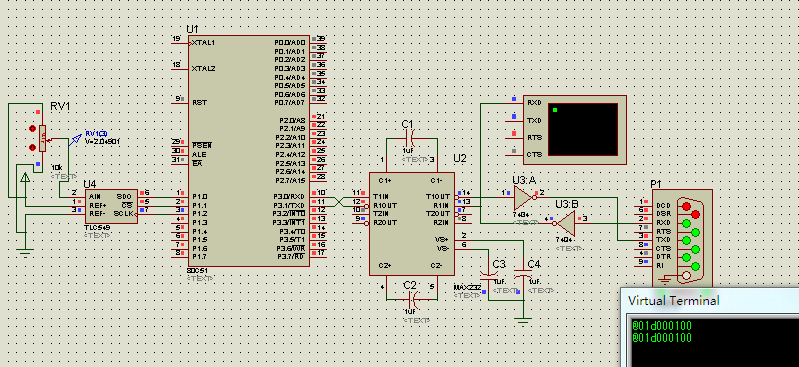Click the ALE pin label on U1
The height and width of the screenshot is (367, 799).
199,154
